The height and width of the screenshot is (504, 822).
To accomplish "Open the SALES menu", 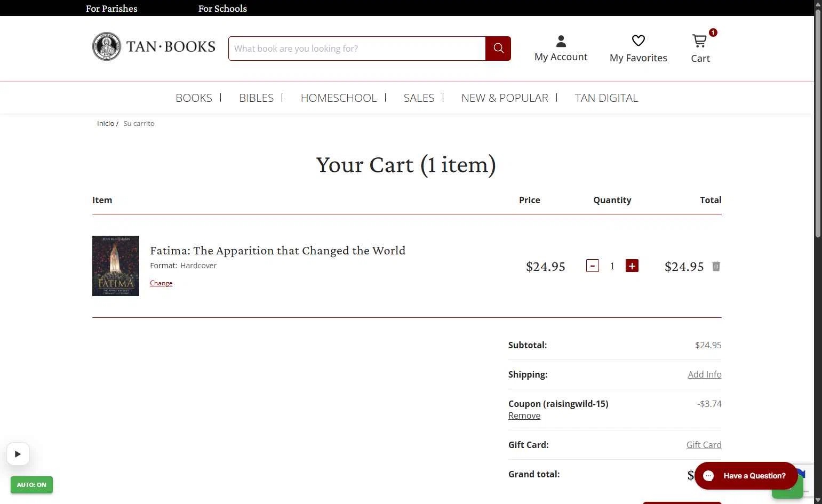I will tap(419, 98).
